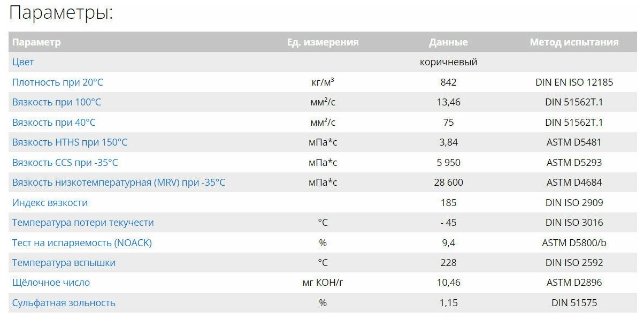Click Вязкость CCS при -35°C link

[x=65, y=163]
